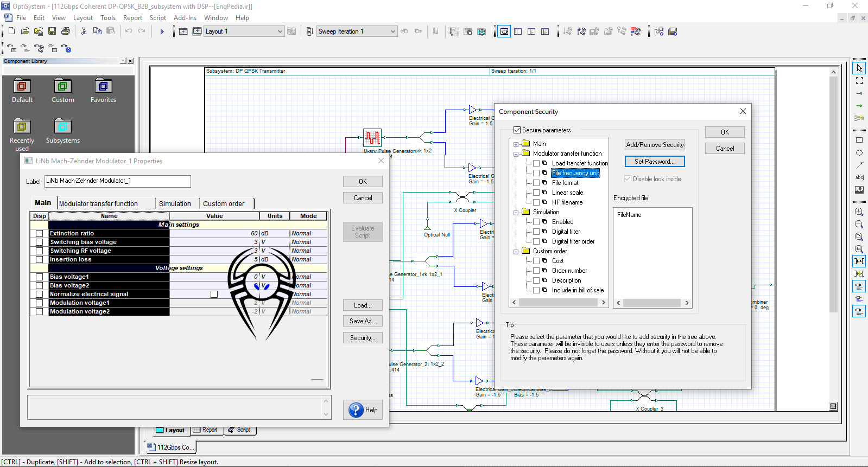Viewport: 868px width, 467px height.
Task: Click the Encrypted file list horizontal scrollbar
Action: 652,303
